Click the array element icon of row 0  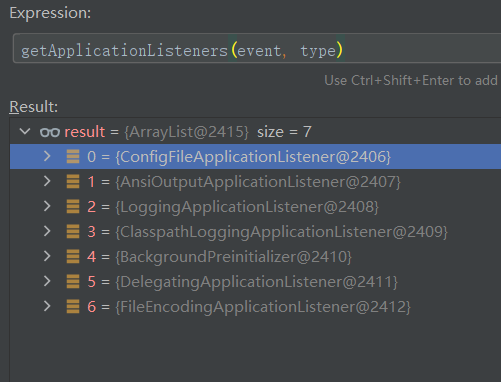coord(73,157)
